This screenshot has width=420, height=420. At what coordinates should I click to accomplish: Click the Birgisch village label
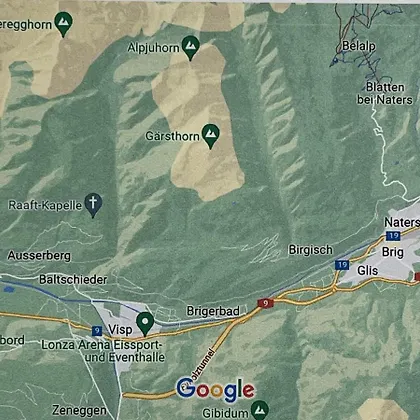pyautogui.click(x=311, y=250)
